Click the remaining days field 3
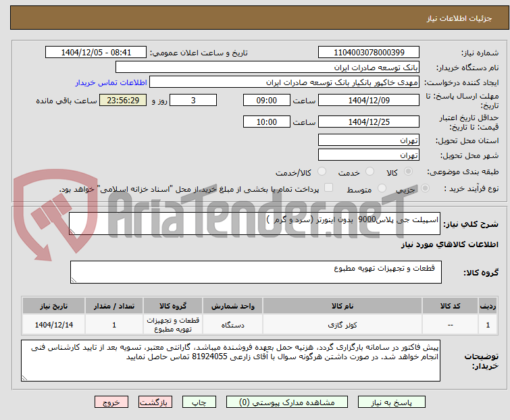This screenshot has height=420, width=510. click(193, 100)
